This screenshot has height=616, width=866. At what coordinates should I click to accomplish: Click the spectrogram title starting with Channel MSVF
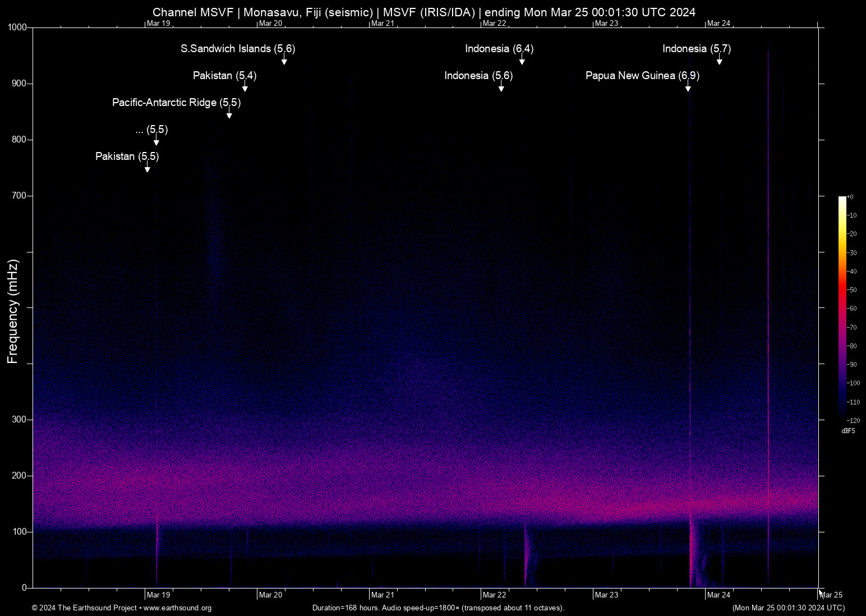pos(424,12)
